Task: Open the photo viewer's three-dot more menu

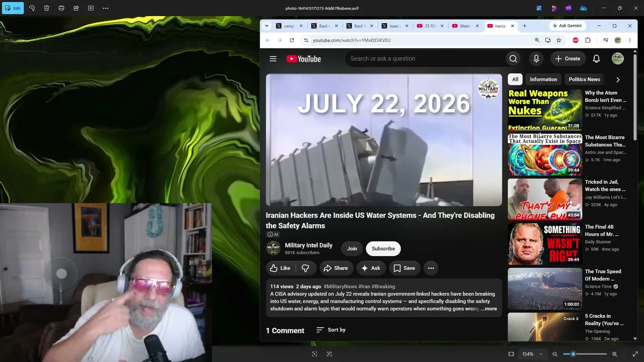Action: click(x=106, y=8)
